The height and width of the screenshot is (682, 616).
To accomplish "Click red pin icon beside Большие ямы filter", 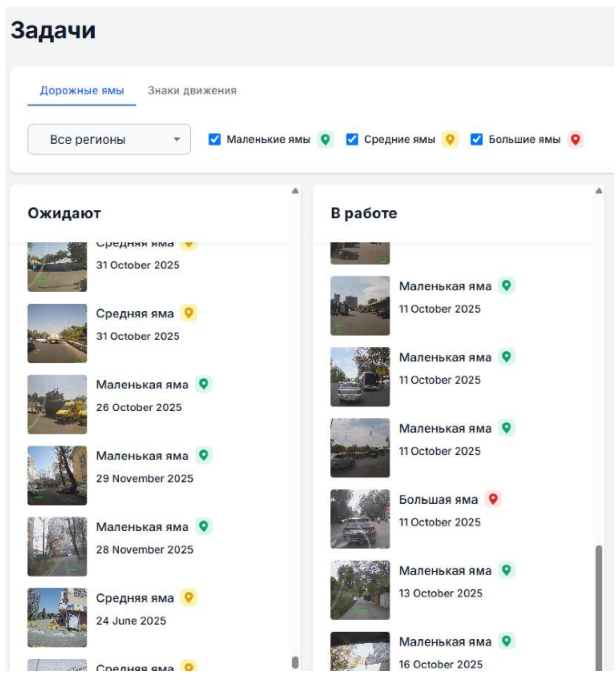I will point(576,139).
